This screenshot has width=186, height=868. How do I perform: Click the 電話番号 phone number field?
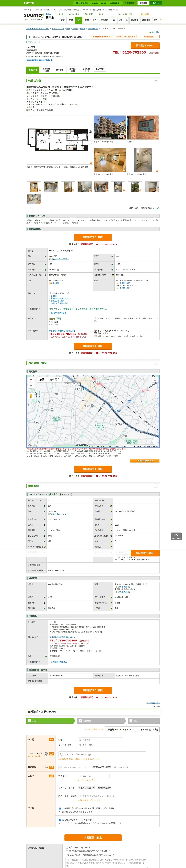tap(74, 768)
